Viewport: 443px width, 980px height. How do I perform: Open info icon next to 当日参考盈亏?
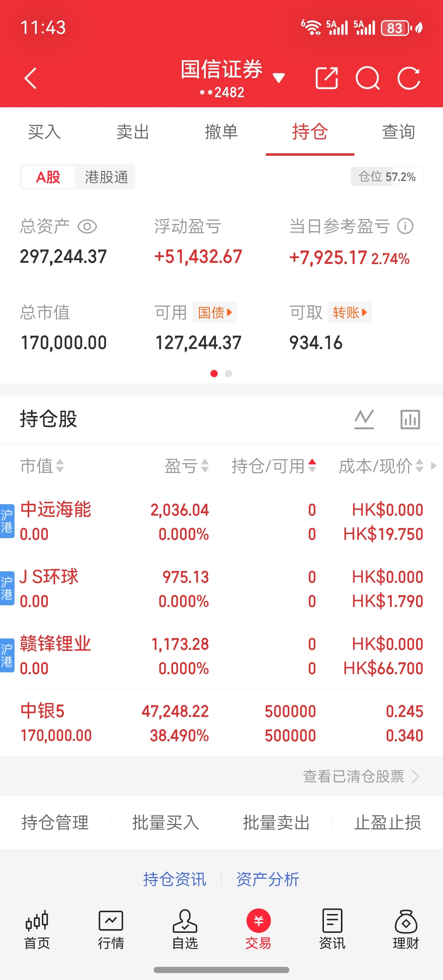405,226
